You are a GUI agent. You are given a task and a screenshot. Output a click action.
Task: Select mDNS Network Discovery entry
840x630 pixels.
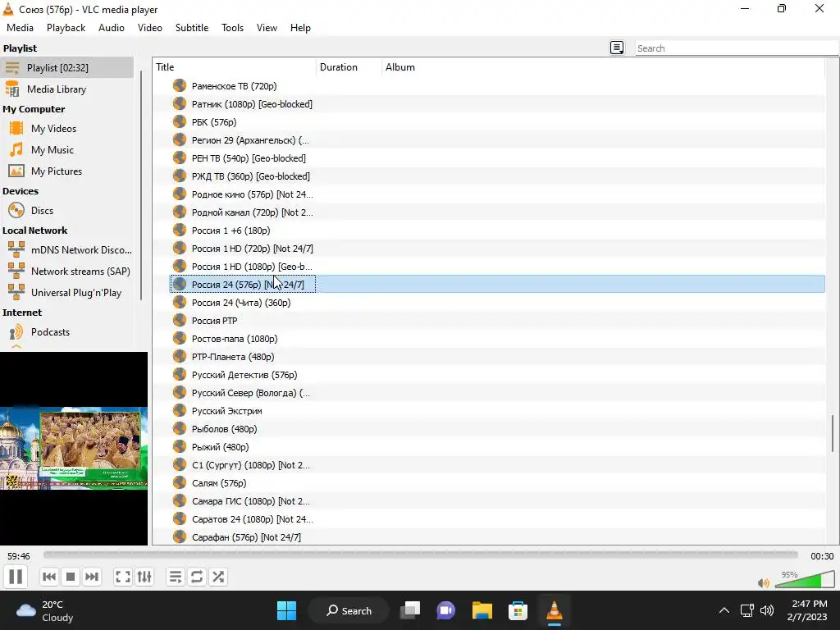[67, 250]
